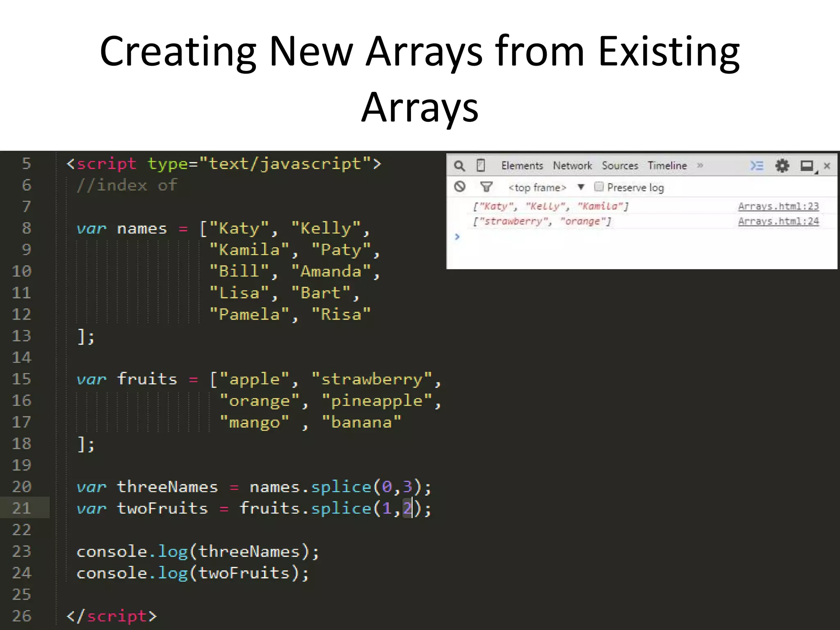Switch to the Sources tab
This screenshot has width=840, height=630.
click(620, 166)
